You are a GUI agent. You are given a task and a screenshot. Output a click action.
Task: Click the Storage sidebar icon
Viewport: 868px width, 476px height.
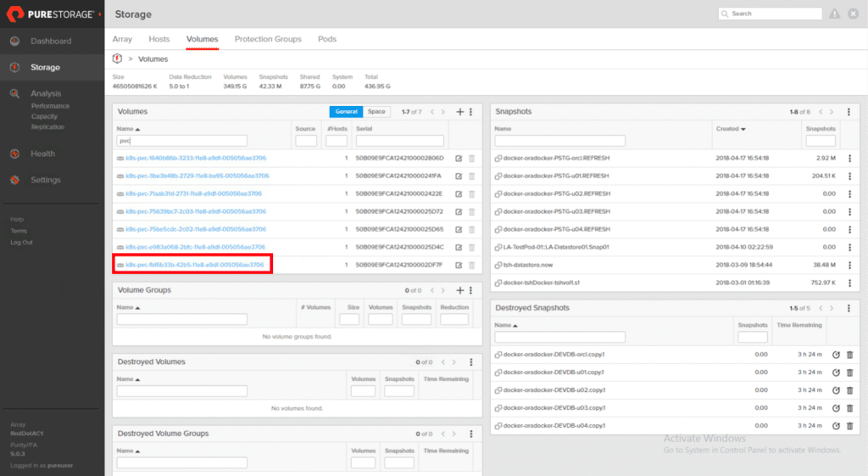[15, 67]
